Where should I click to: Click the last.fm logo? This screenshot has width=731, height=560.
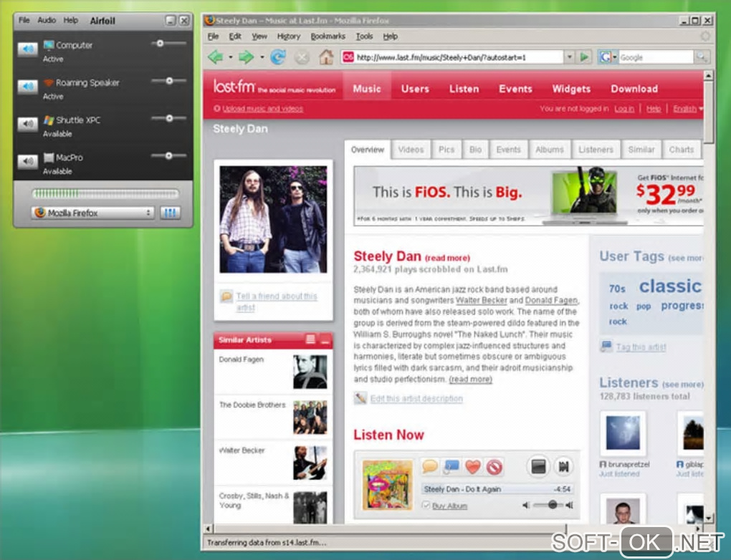point(234,87)
